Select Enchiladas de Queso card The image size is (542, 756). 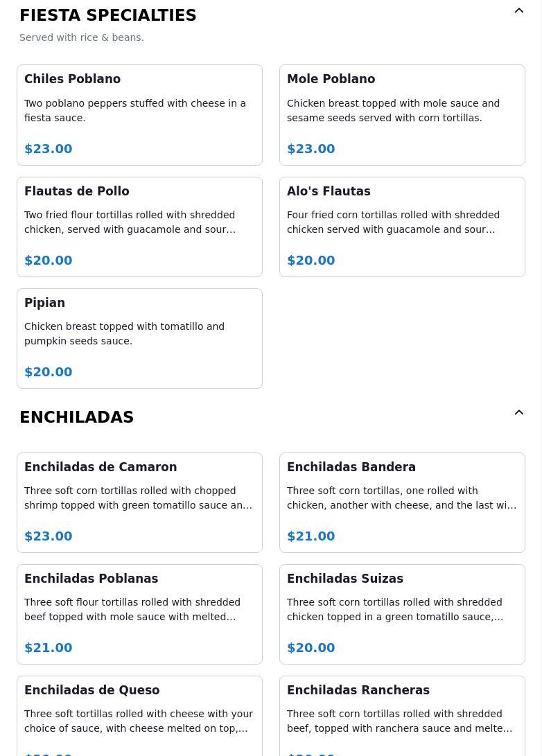pos(139,716)
